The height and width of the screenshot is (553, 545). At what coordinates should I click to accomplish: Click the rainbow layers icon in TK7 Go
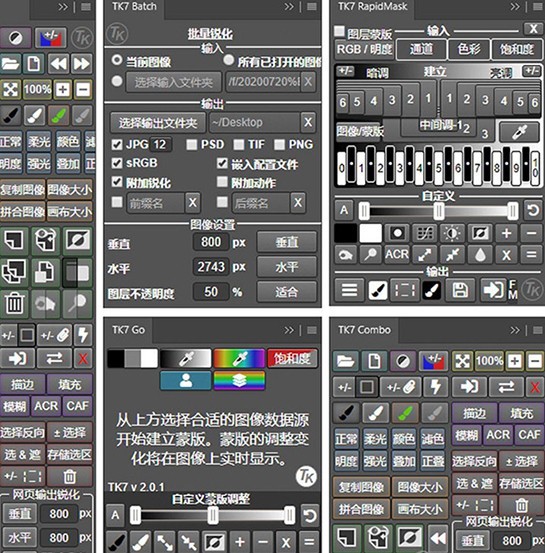coord(239,381)
